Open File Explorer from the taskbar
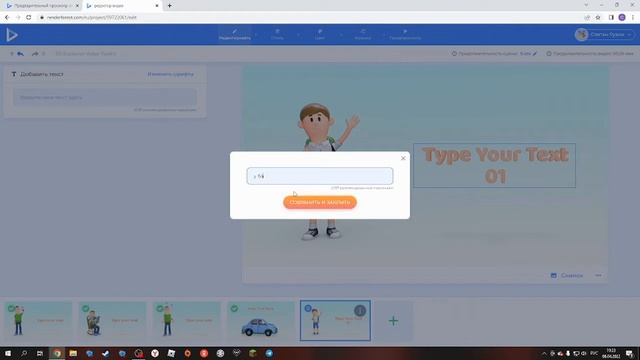The height and width of the screenshot is (360, 640). pyautogui.click(x=73, y=353)
